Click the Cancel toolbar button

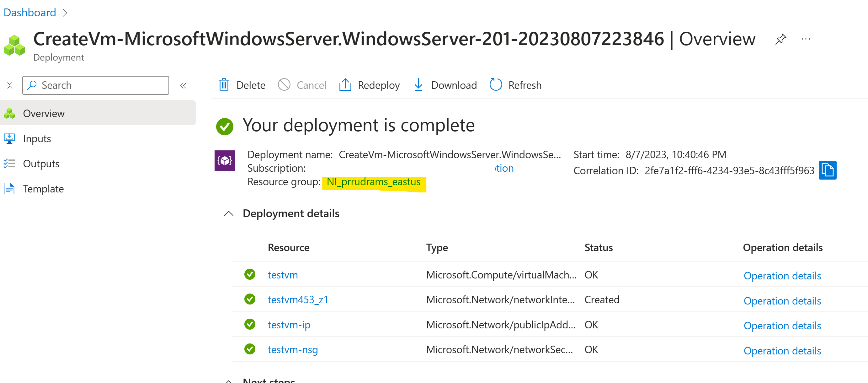tap(302, 85)
